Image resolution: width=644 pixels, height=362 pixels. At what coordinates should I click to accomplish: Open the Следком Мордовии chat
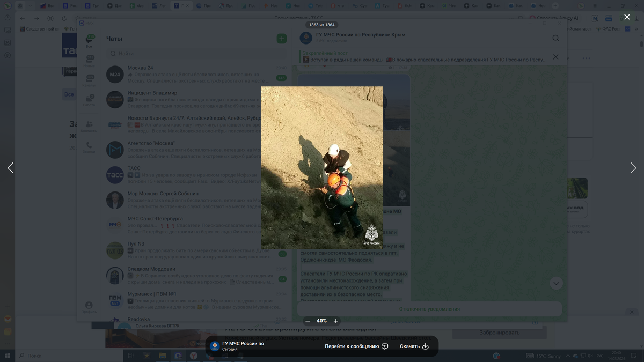(196, 276)
